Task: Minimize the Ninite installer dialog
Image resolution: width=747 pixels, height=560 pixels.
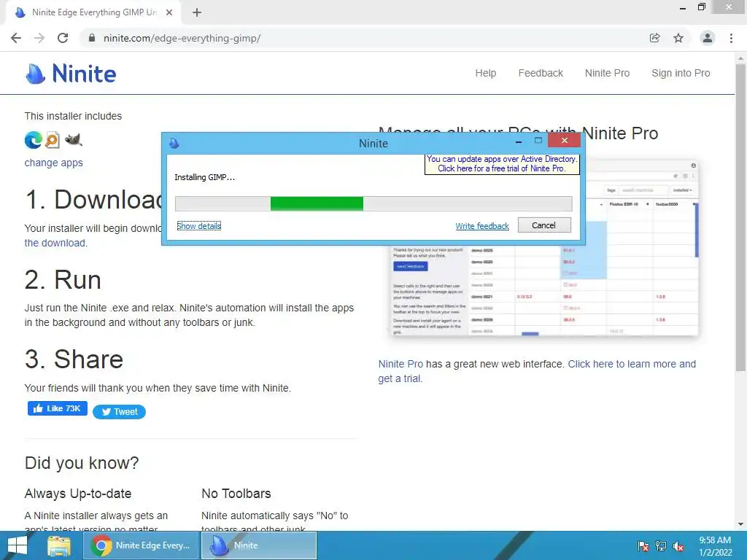Action: tap(519, 141)
